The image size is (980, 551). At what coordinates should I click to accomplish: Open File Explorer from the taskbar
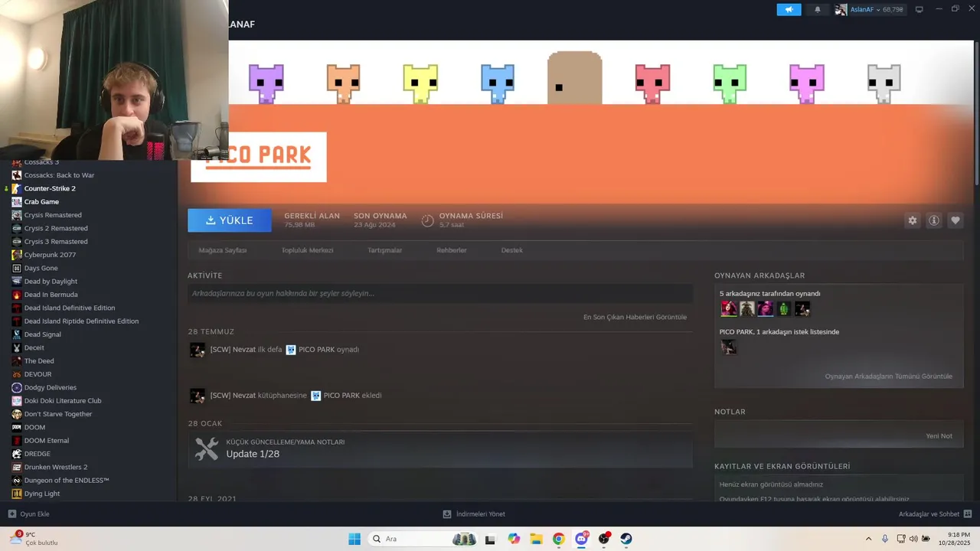[536, 539]
